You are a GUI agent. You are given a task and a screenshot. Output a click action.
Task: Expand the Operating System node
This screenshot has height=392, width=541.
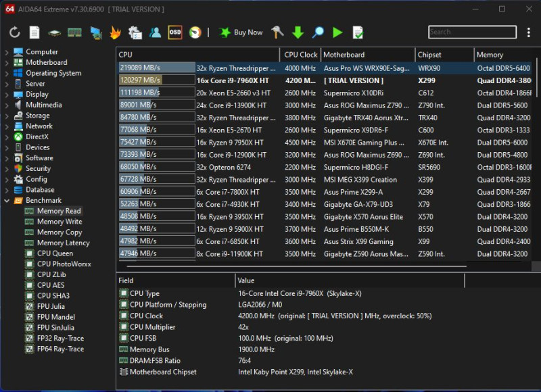(7, 74)
